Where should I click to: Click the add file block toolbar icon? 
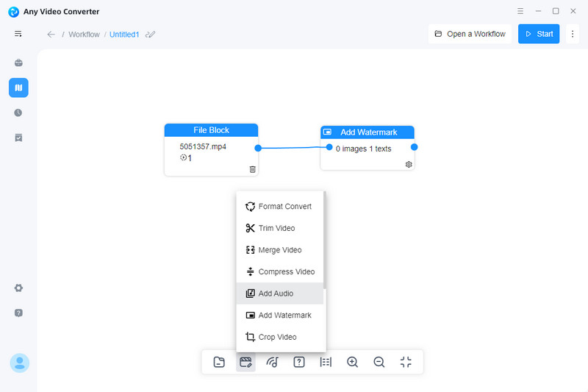tap(219, 362)
